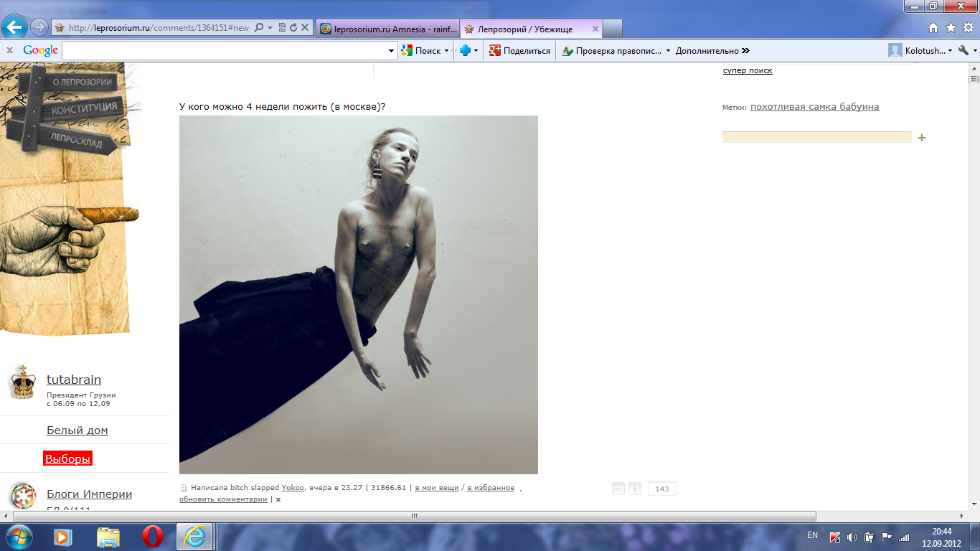Screen dimensions: 980x551
Task: Add a tag using the plus icon
Action: point(922,138)
